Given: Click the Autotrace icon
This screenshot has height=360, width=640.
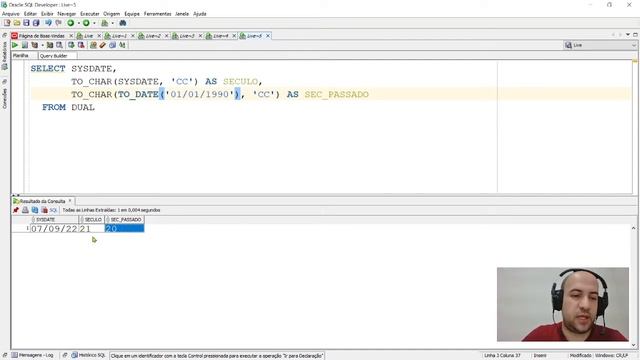Looking at the screenshot, I should [x=50, y=45].
